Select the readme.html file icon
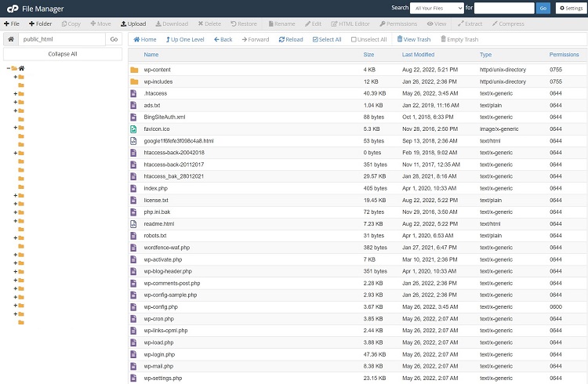588x384 pixels. [x=133, y=224]
